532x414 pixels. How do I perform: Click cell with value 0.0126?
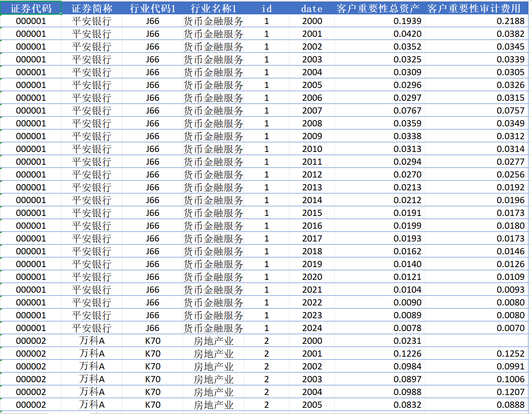click(477, 264)
